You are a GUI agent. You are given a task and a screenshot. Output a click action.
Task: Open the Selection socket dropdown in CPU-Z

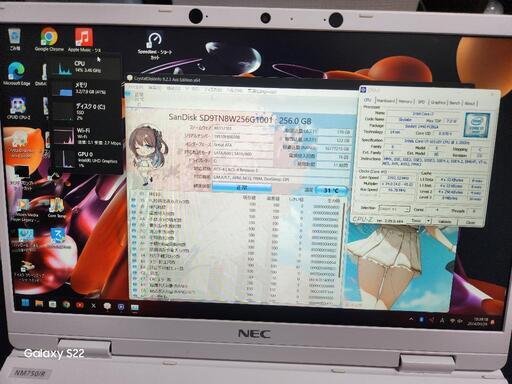coord(394,209)
